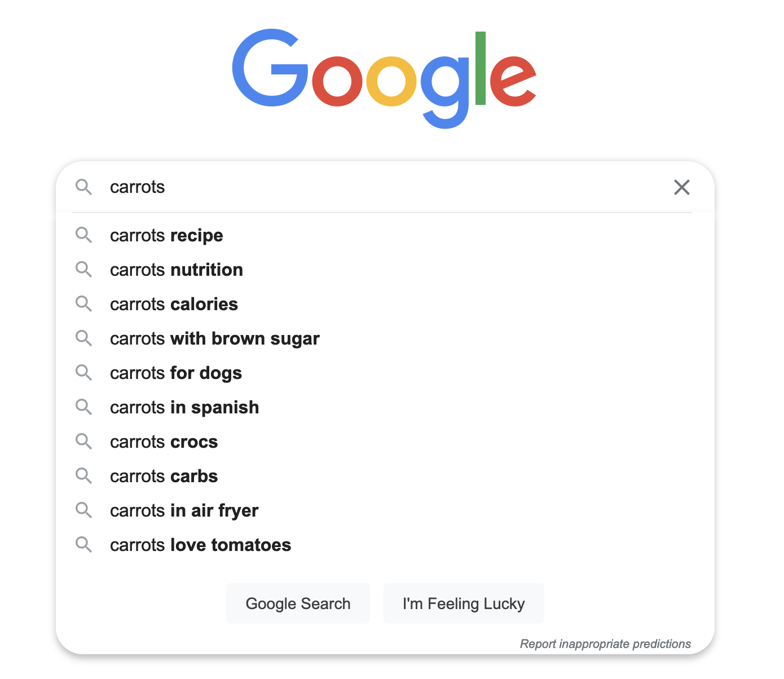This screenshot has width=784, height=679.
Task: Pick 'carrots in air fryer' suggestion
Action: tap(184, 510)
